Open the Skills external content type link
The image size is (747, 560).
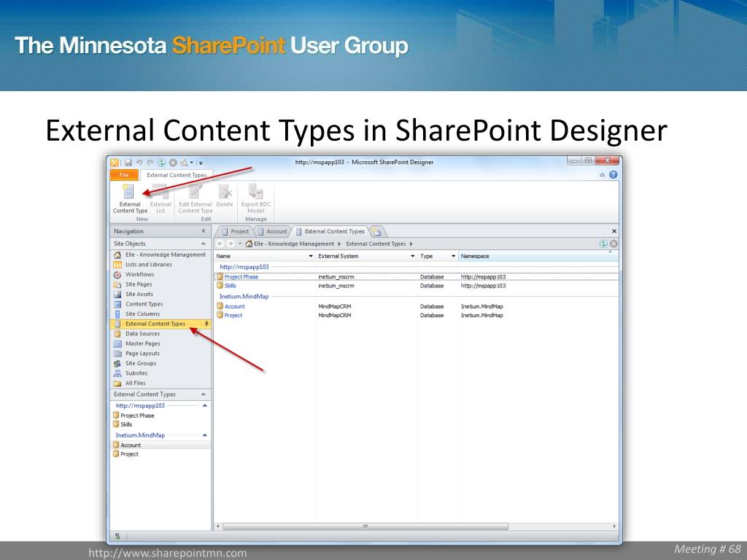click(230, 286)
